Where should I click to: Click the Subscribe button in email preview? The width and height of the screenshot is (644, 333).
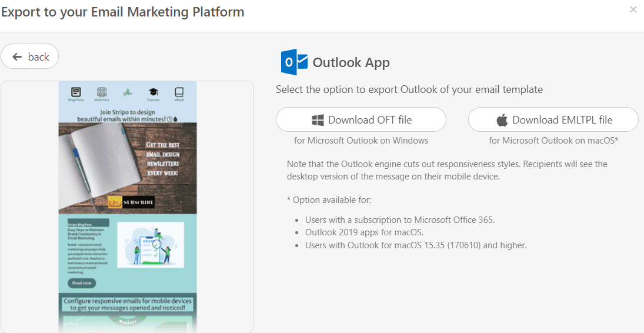(x=131, y=202)
